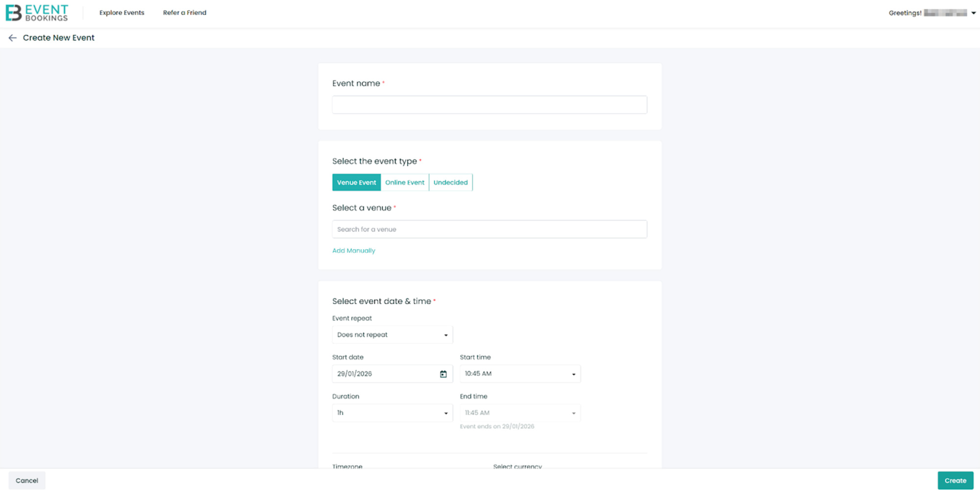Click the user account caret next to Greetings
This screenshot has height=492, width=980.
click(x=973, y=13)
